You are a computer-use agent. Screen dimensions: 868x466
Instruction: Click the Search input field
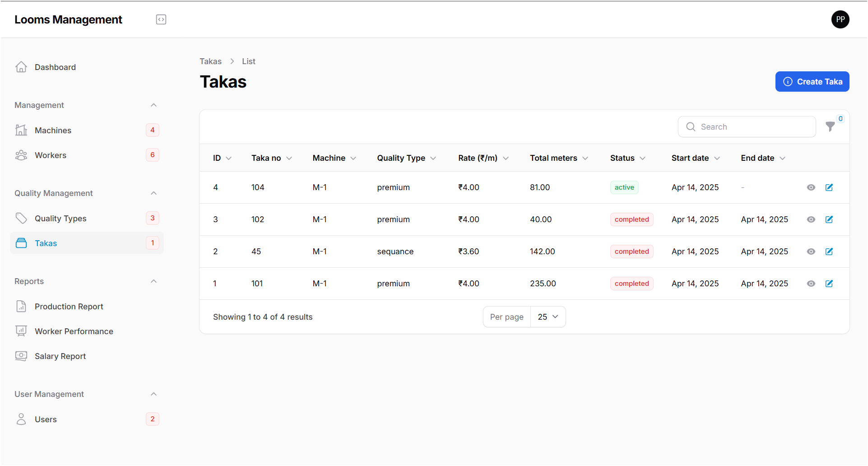(747, 127)
